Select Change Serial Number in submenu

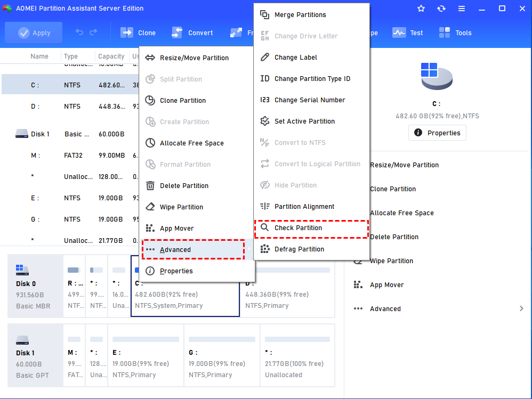(x=311, y=100)
